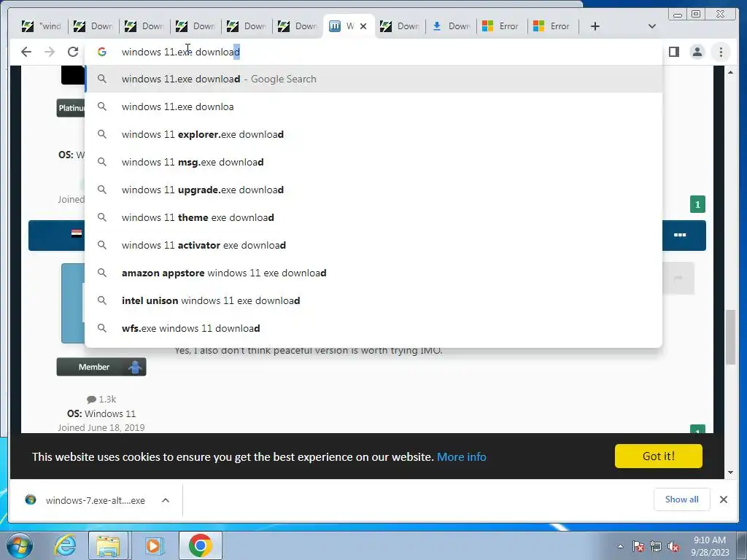Accept cookies with the Got it! button
The height and width of the screenshot is (560, 747).
pyautogui.click(x=659, y=456)
